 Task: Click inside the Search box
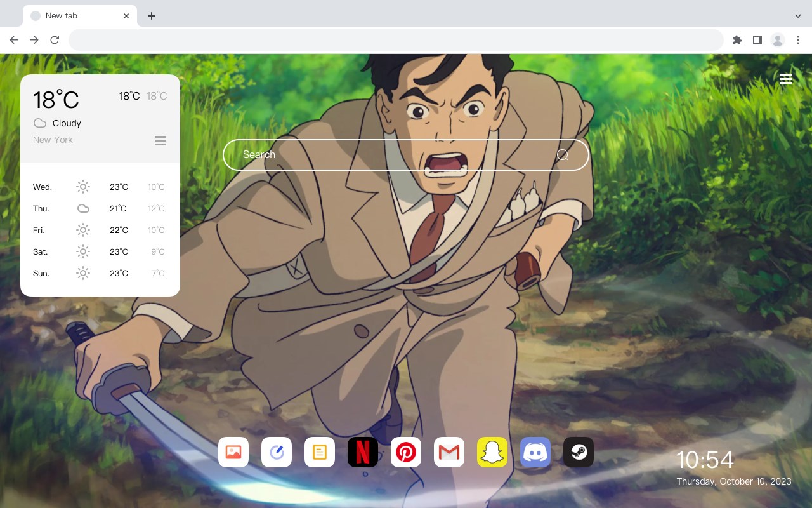point(406,155)
